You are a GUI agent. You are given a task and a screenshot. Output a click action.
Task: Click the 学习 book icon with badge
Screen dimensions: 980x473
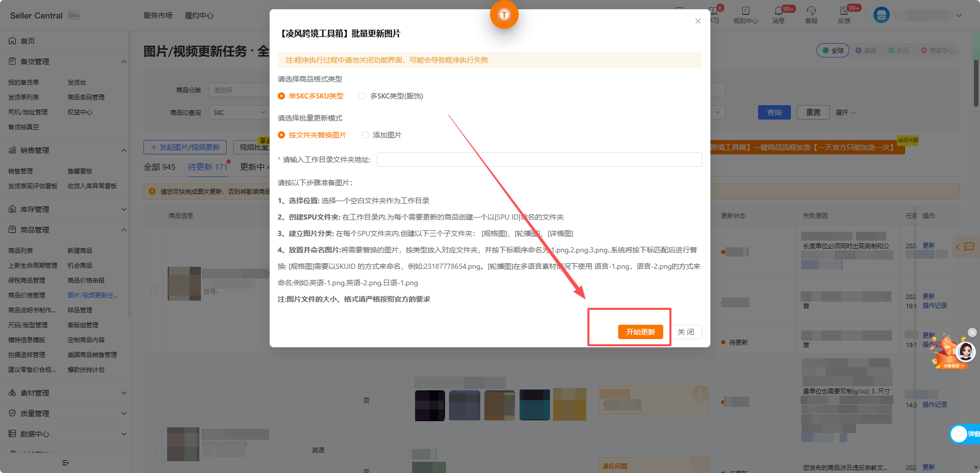[713, 11]
